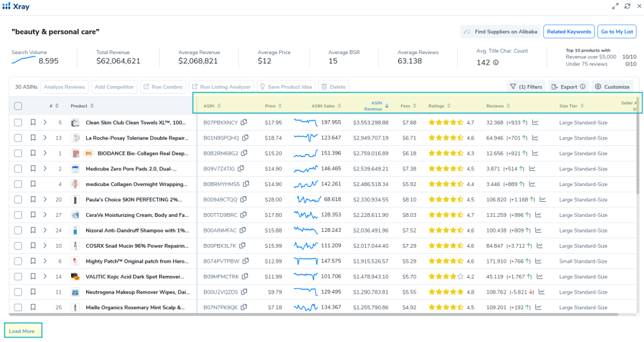The width and height of the screenshot is (644, 342).
Task: Select the checkbox for Mighty Patch row
Action: pos(18,261)
